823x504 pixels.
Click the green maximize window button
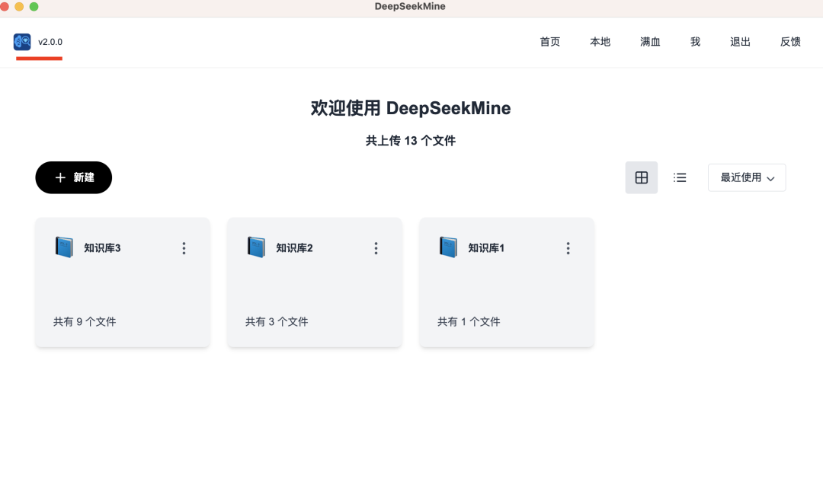[x=34, y=6]
